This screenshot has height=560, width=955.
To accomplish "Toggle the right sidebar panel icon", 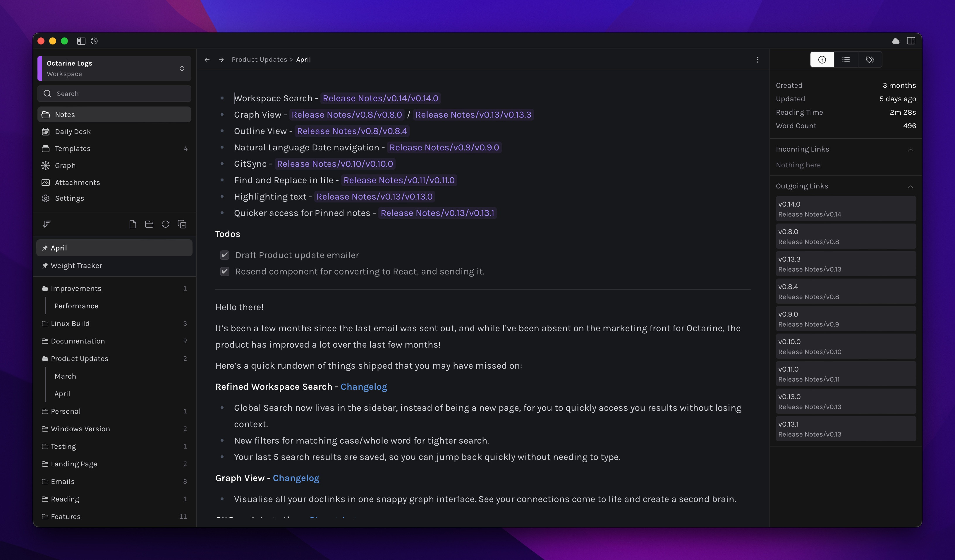I will [911, 41].
